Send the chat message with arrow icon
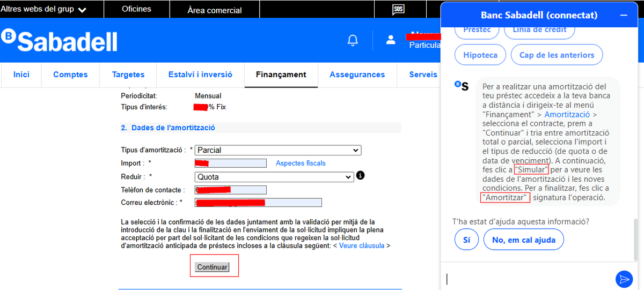This screenshot has width=644, height=290. coord(624,279)
